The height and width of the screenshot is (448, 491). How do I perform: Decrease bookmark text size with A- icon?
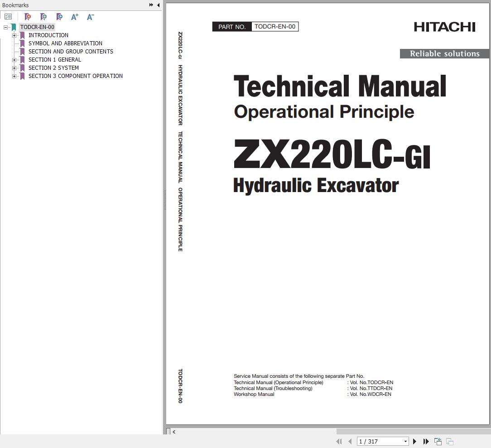[90, 16]
